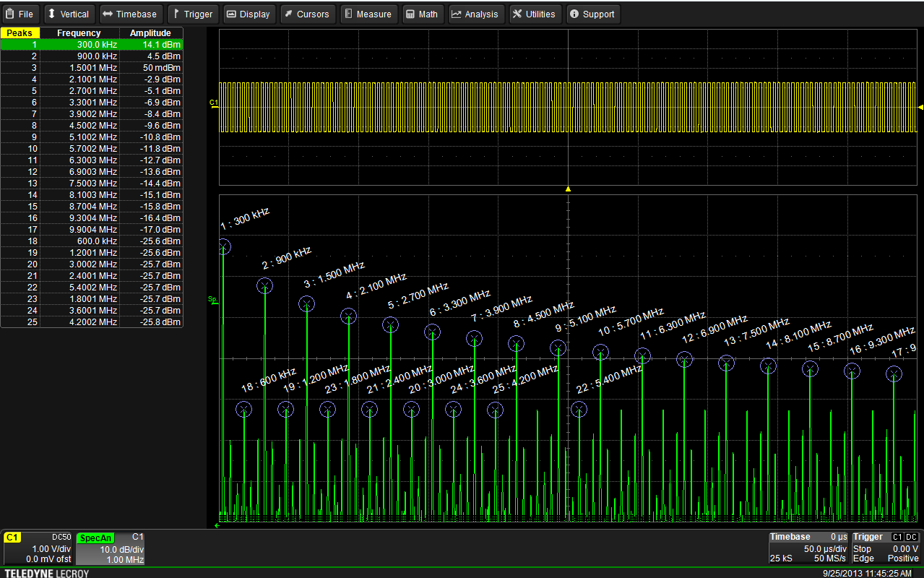Click the green Sp trace label
924x578 pixels.
coord(213,299)
